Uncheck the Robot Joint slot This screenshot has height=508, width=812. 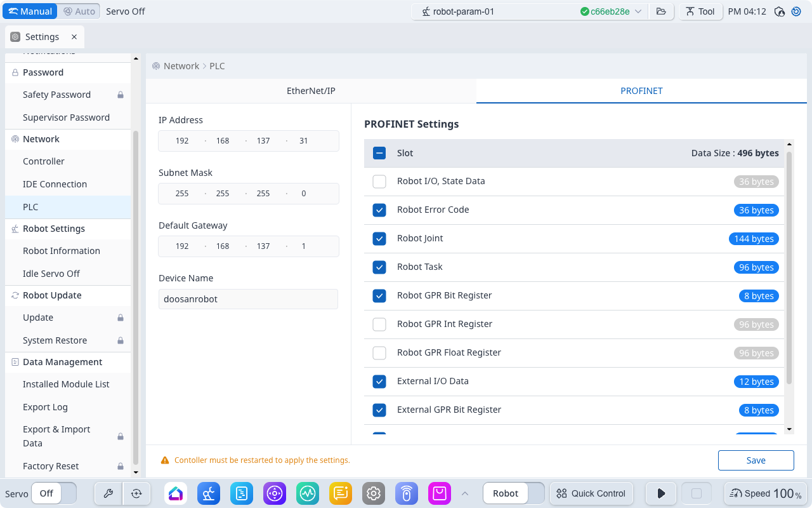pyautogui.click(x=379, y=239)
